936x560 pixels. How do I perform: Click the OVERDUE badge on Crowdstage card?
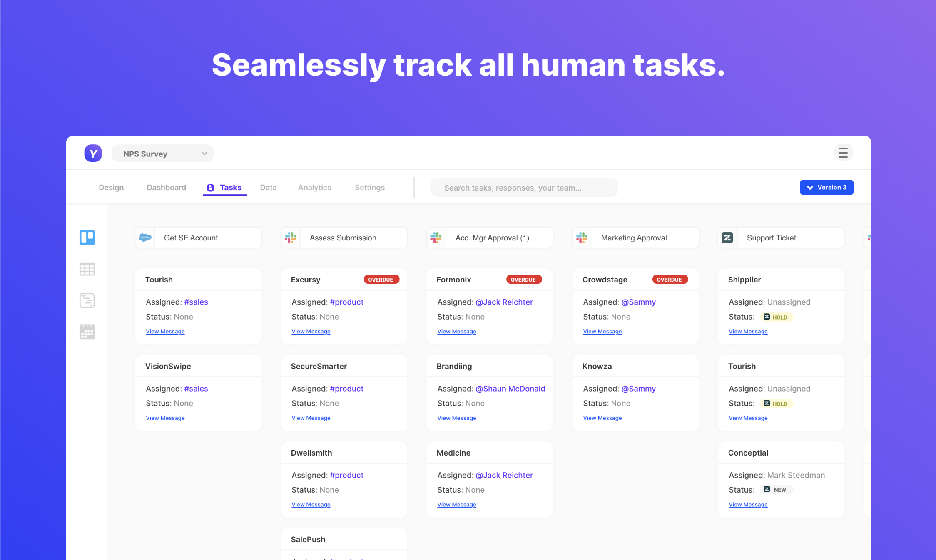coord(670,280)
